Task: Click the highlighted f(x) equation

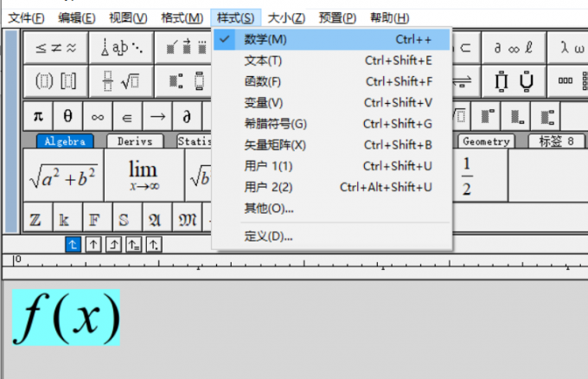Action: (66, 318)
